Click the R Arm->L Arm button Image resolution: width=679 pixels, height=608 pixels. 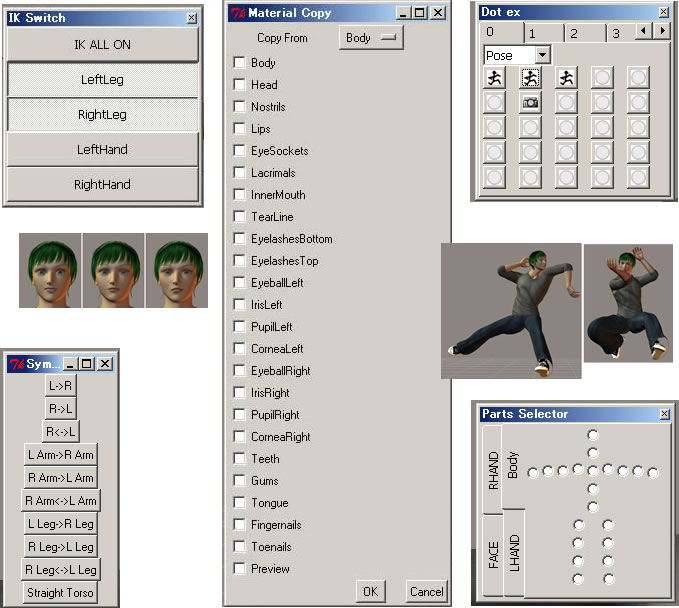(x=61, y=477)
